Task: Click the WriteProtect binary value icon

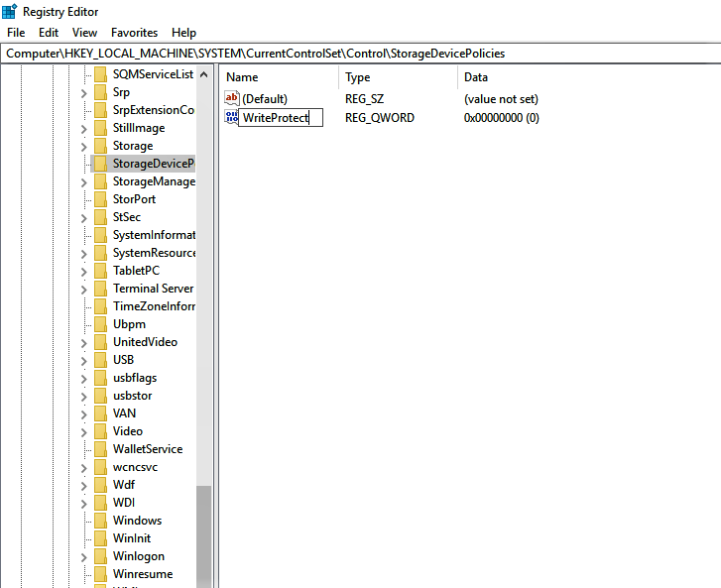Action: [x=231, y=117]
